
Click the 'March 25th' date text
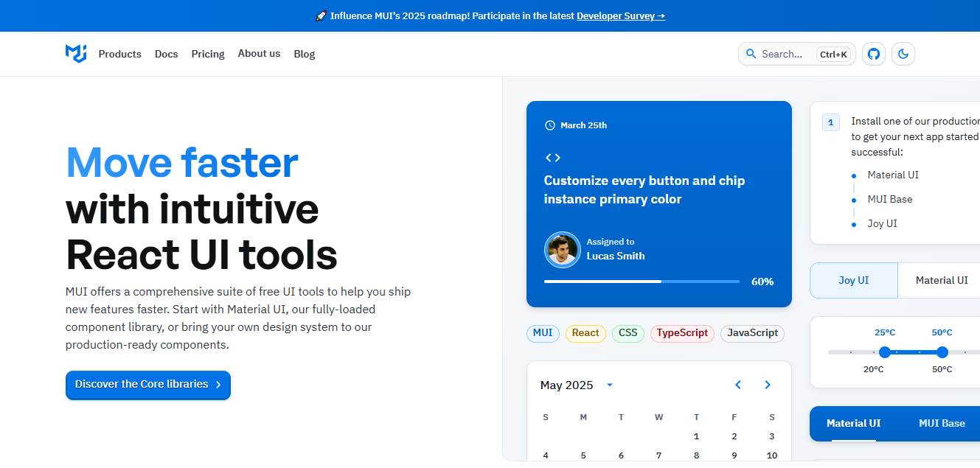[x=583, y=125]
